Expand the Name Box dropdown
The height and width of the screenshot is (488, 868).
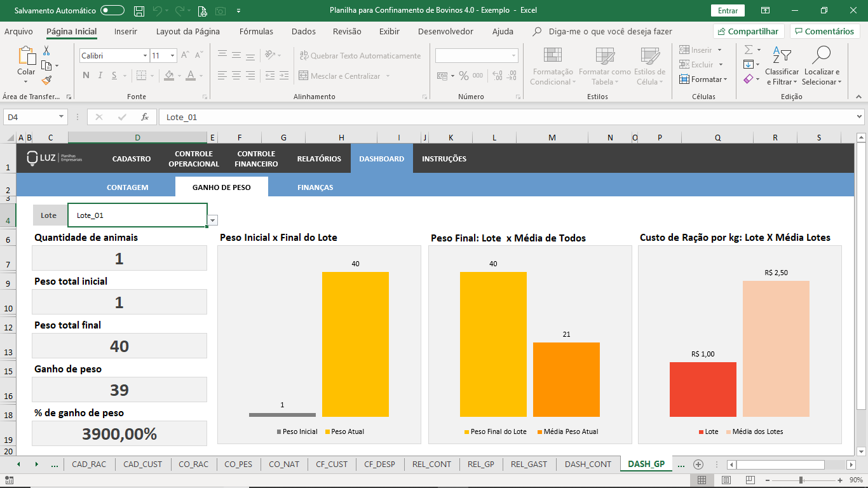pyautogui.click(x=62, y=117)
